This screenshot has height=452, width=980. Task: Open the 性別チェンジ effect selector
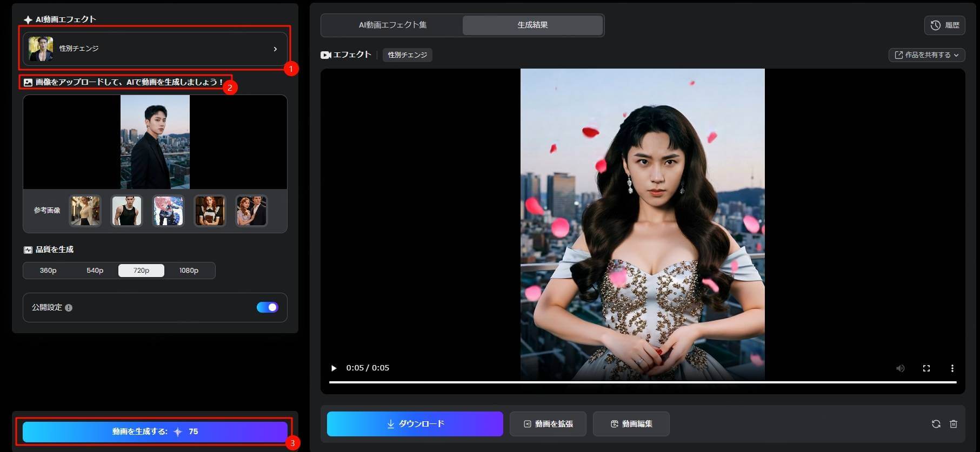[x=155, y=49]
